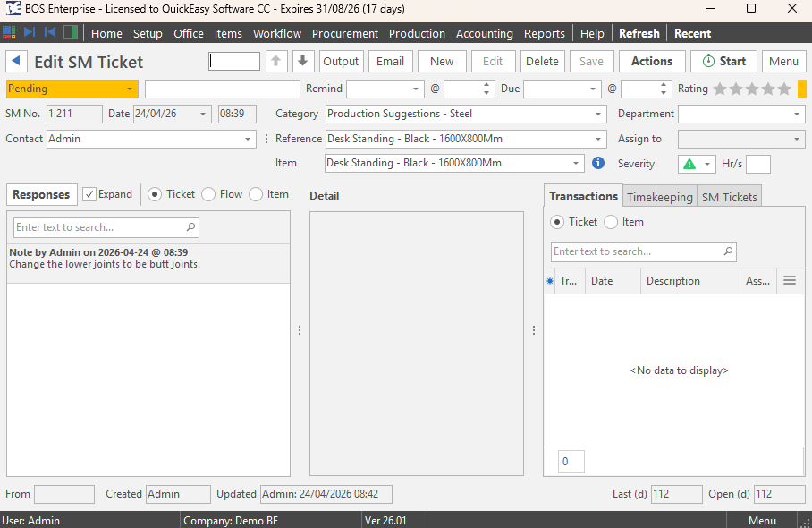Set rating to five stars

click(x=784, y=89)
